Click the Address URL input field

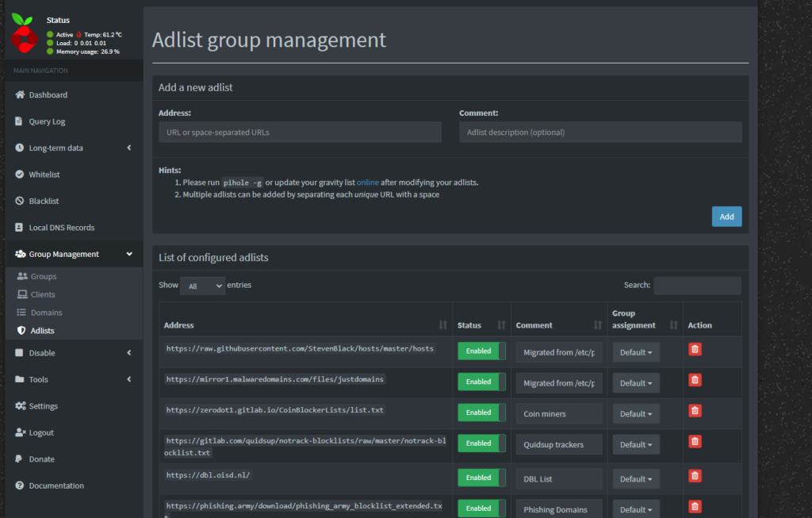pos(300,132)
